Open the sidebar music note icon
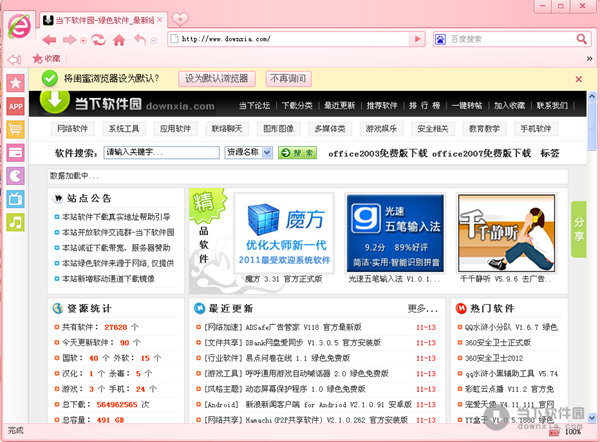Image resolution: width=600 pixels, height=442 pixels. [x=16, y=222]
